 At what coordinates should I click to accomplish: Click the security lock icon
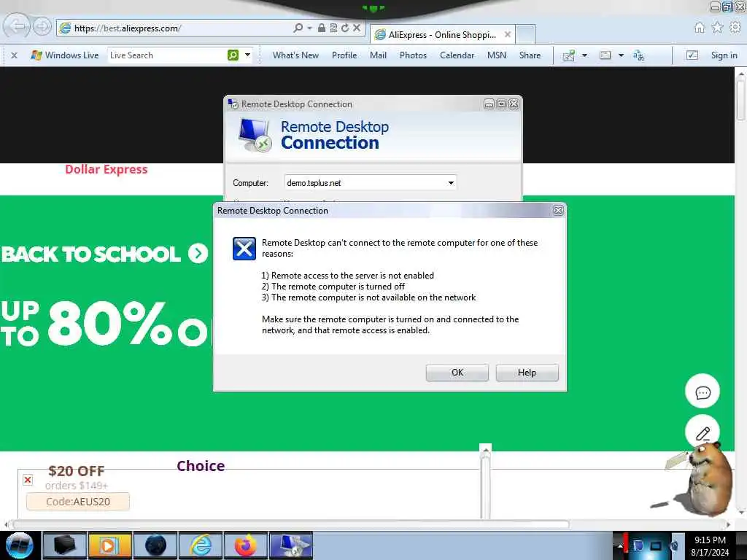coord(322,28)
